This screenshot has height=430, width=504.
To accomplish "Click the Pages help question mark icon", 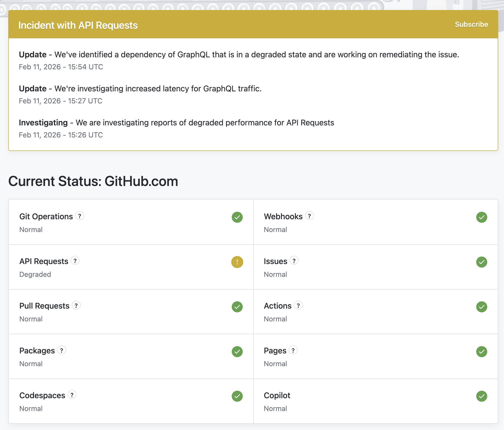I will point(293,350).
